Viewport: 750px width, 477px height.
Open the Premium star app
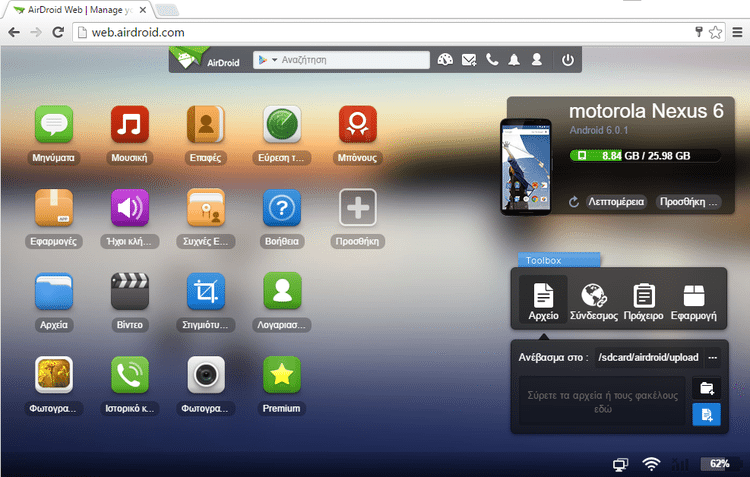click(x=282, y=375)
